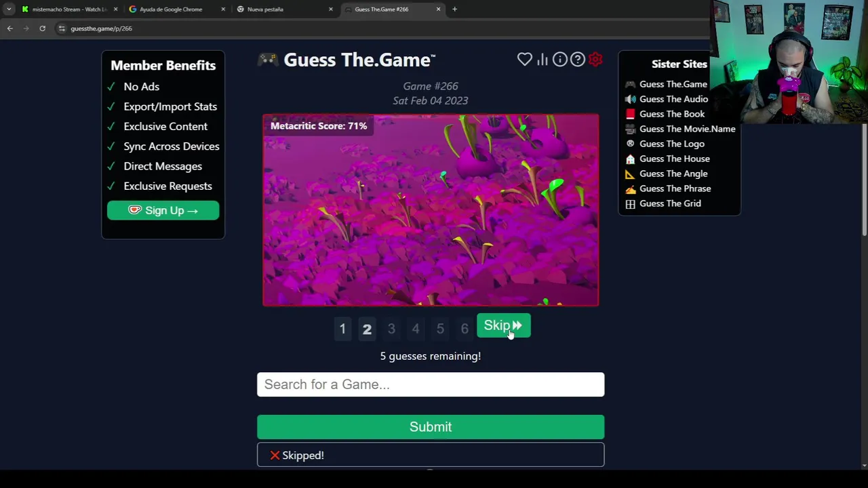Open Guess The Angle link
The width and height of the screenshot is (868, 488).
click(x=673, y=174)
